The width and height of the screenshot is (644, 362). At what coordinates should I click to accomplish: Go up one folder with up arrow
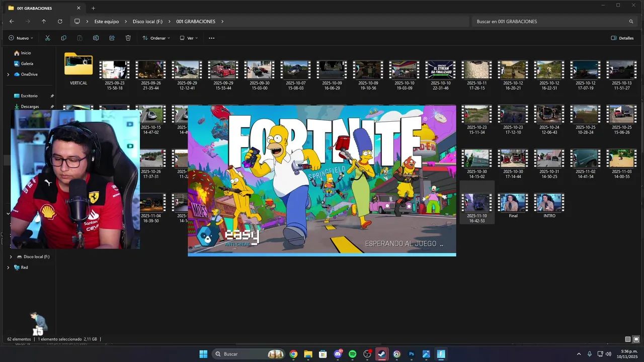pos(44,22)
